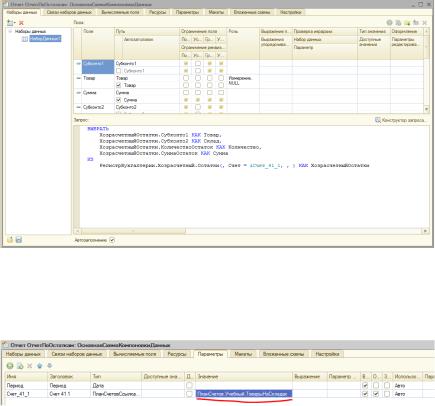Click gray delete X icon in parameters toolbar
Screen dimensions: 435x406
30,366
